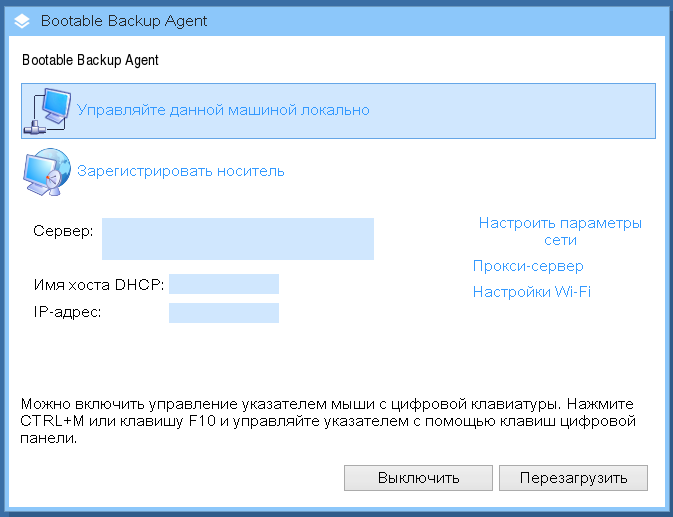The width and height of the screenshot is (673, 517).
Task: Click the black "Bootable Backup Agent" heading inside window
Action: tap(90, 60)
